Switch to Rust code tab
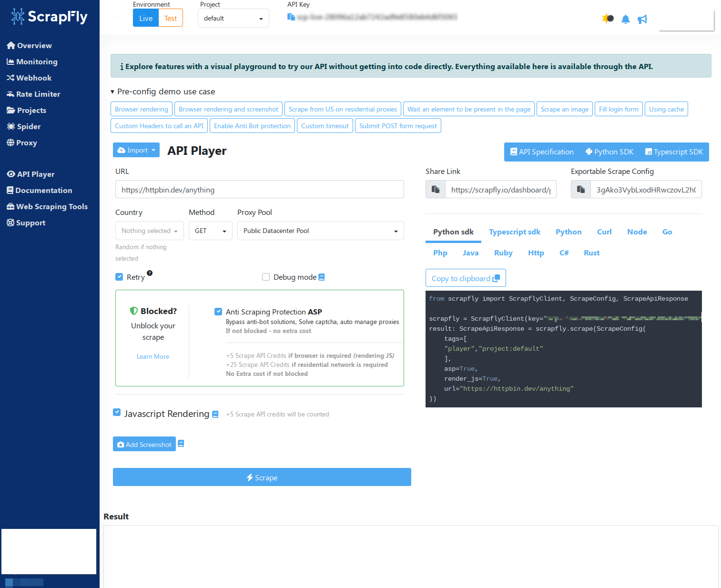721x588 pixels. [592, 253]
